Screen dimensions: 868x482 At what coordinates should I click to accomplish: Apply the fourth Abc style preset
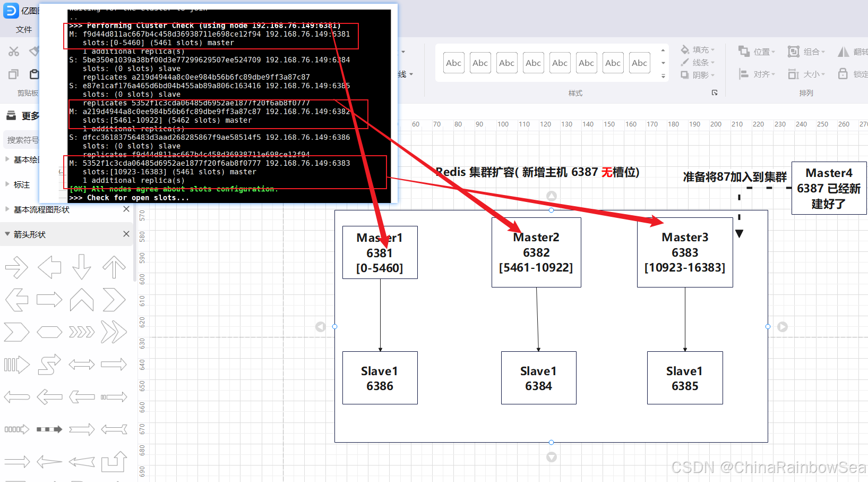click(x=534, y=63)
